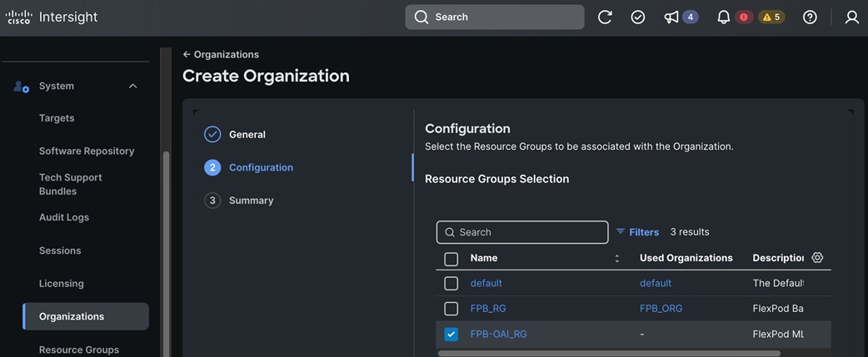This screenshot has height=357, width=868.
Task: Click the '3 results' count text
Action: 690,232
